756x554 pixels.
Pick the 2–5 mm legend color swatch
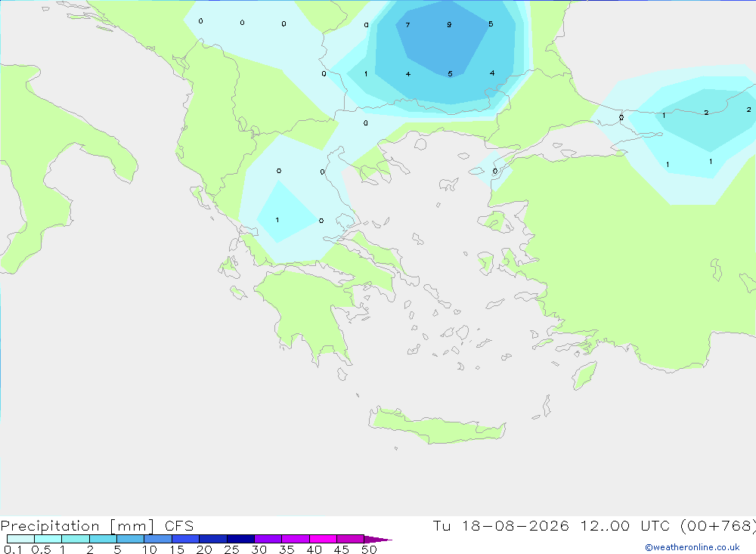coord(103,539)
